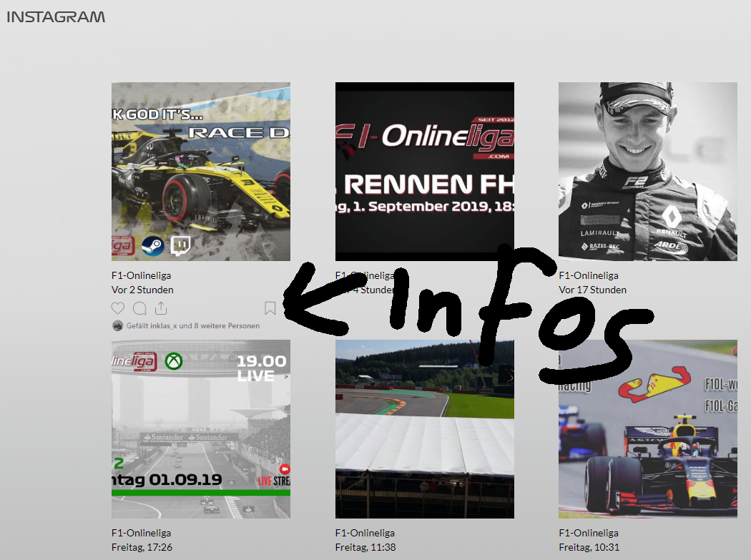Click the small avatar beside 'Gefällt inklas_x'
Screen dimensions: 751x560
(117, 325)
